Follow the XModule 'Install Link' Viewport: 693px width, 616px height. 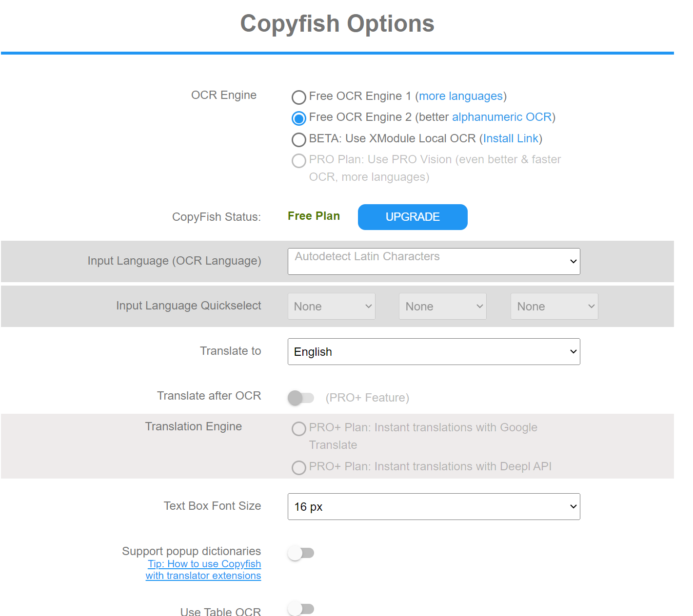pyautogui.click(x=511, y=138)
